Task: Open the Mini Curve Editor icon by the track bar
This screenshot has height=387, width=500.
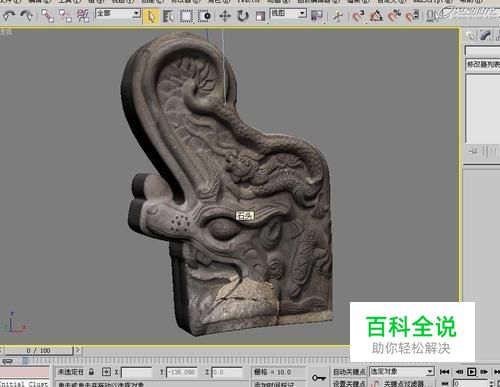Action: pos(7,361)
